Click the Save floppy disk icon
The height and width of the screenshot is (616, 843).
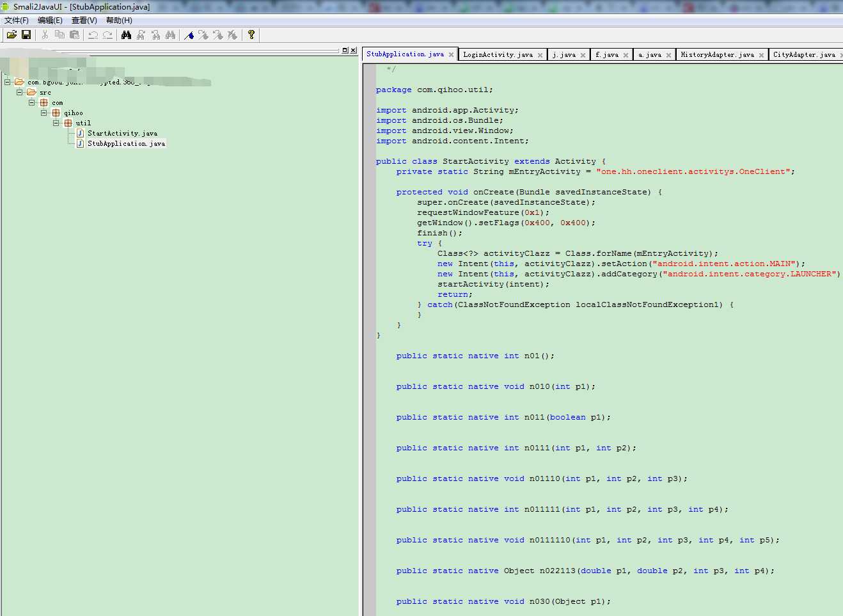click(26, 35)
